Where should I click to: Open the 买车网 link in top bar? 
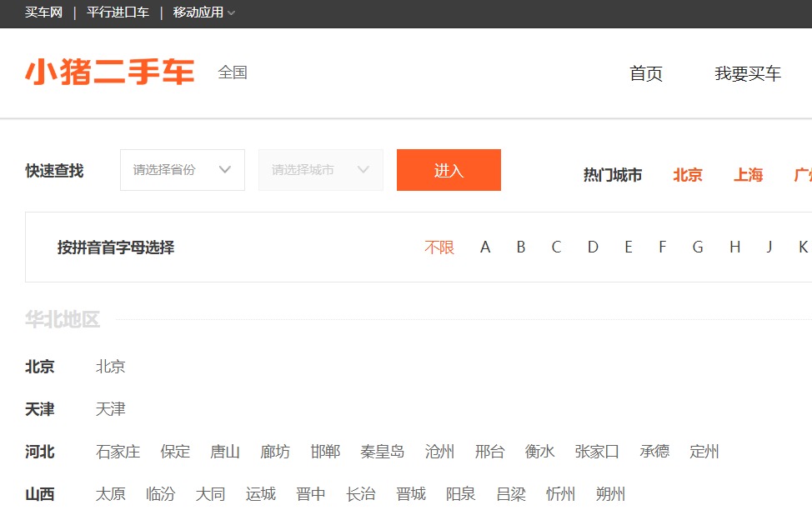coord(43,12)
